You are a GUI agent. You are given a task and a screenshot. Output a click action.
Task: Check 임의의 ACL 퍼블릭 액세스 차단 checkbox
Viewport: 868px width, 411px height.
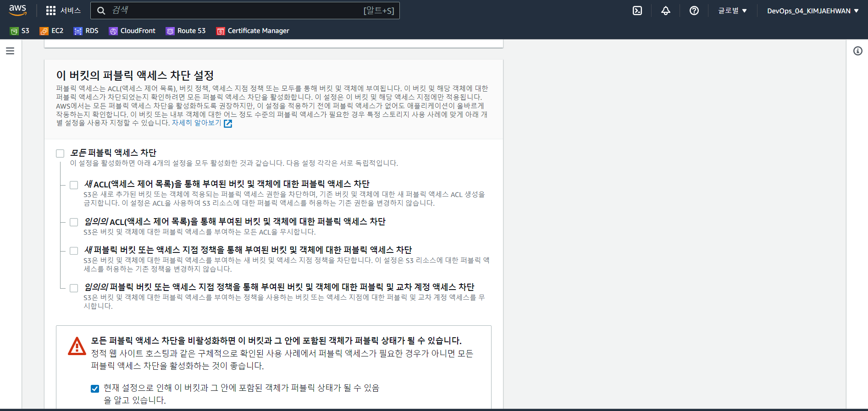[74, 222]
